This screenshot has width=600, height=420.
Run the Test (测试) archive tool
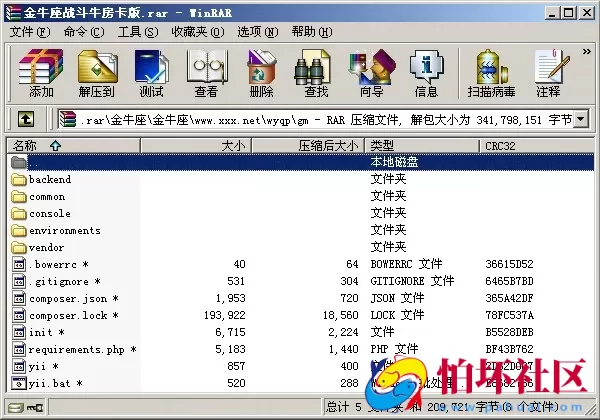(x=152, y=72)
